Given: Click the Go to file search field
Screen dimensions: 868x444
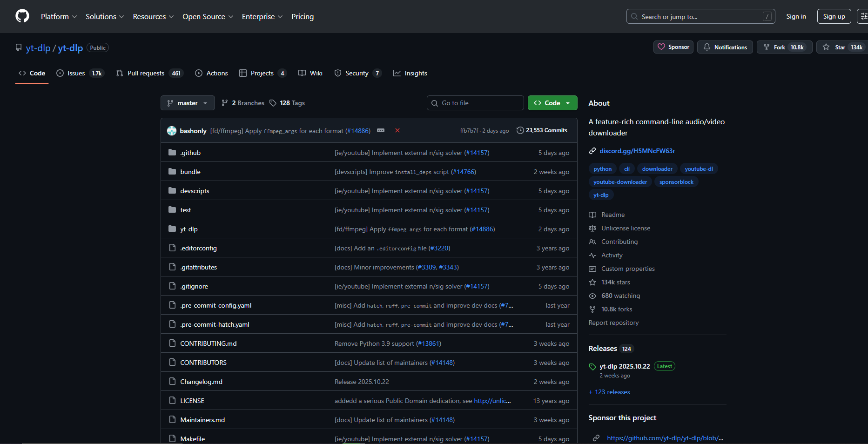Looking at the screenshot, I should click(475, 103).
